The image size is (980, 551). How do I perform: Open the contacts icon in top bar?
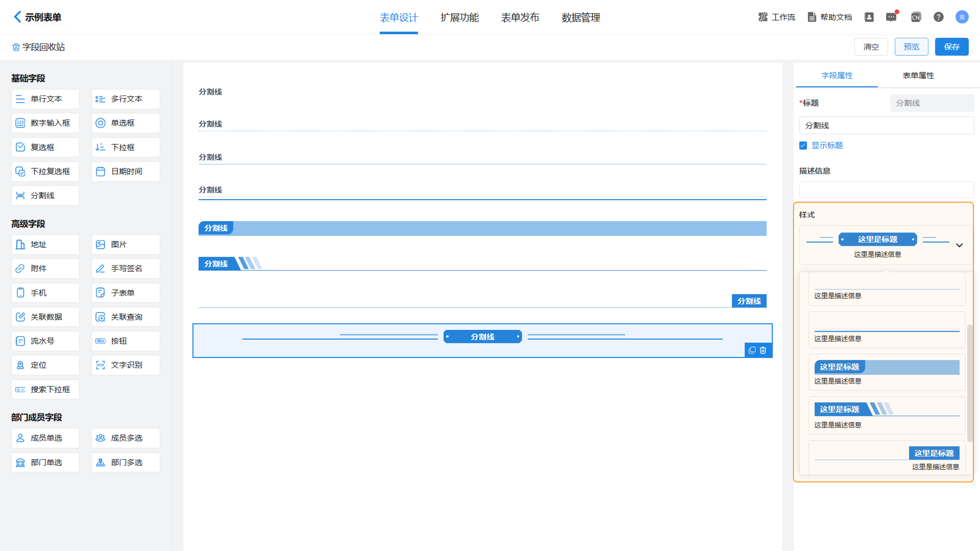pos(869,17)
